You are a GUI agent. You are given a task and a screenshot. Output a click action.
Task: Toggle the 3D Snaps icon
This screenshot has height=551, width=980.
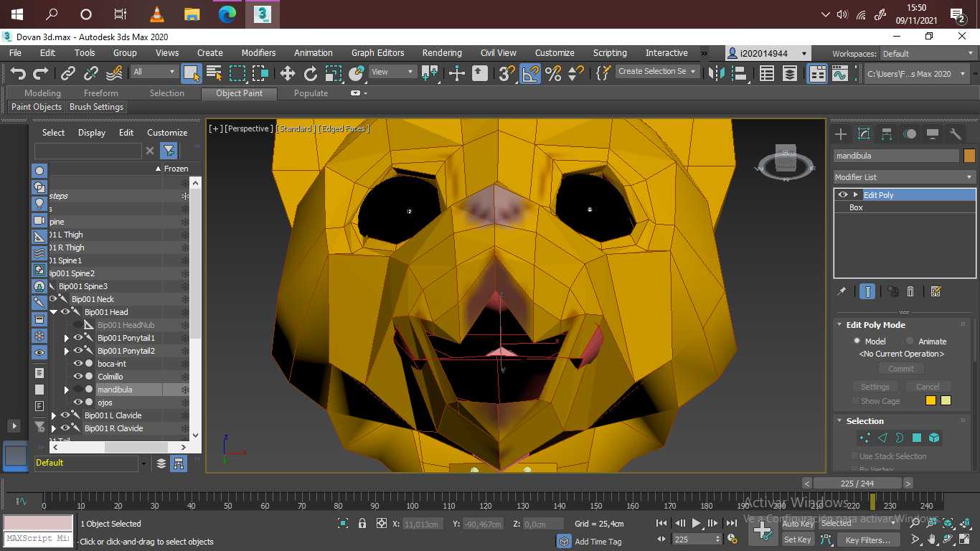507,72
